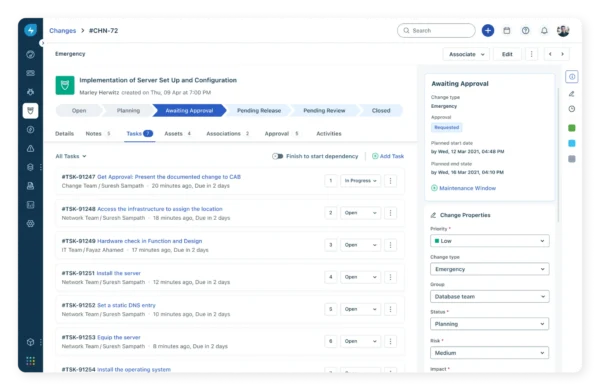
Task: Click the Add Task link
Action: [388, 156]
